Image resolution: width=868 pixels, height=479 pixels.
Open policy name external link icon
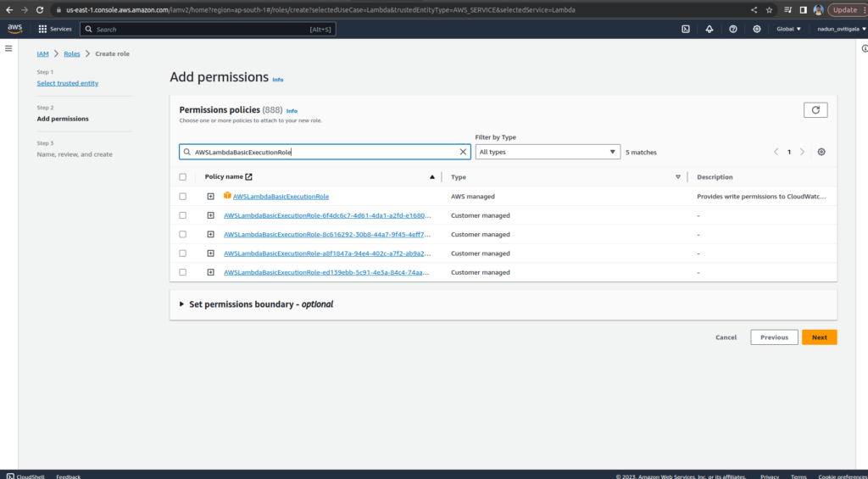[248, 176]
